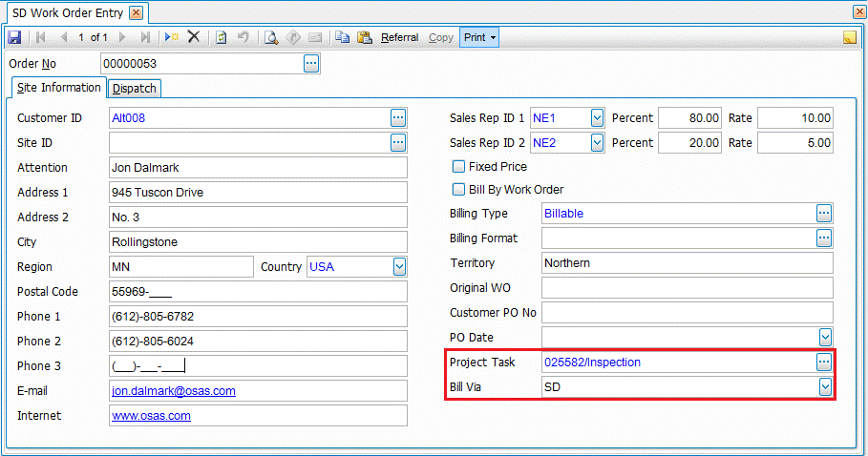
Task: Open the Customer ID lookup button
Action: (x=398, y=117)
